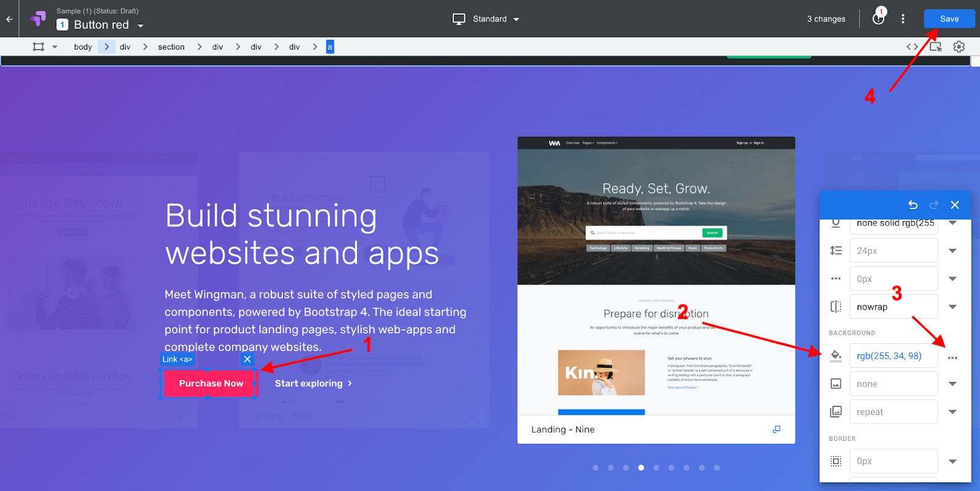Open the Button red variant dropdown
The height and width of the screenshot is (491, 980).
click(x=140, y=26)
